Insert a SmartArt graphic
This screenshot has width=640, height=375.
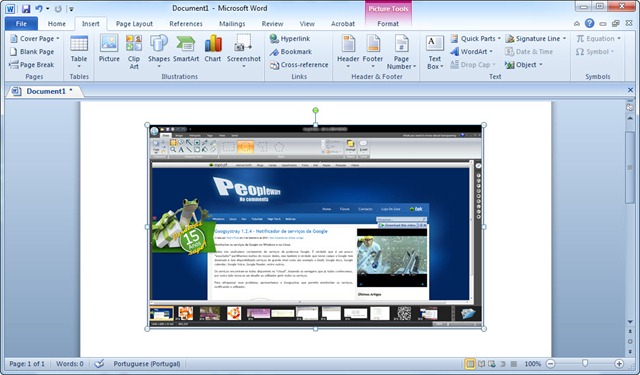click(186, 48)
